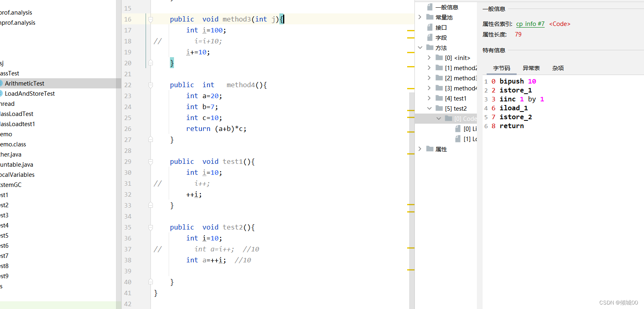Expand the 常量池 tree node
The width and height of the screenshot is (644, 309).
(420, 17)
